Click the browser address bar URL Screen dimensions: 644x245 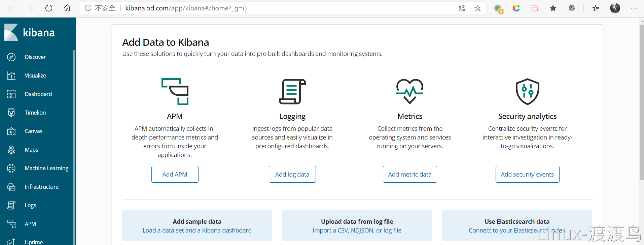186,8
